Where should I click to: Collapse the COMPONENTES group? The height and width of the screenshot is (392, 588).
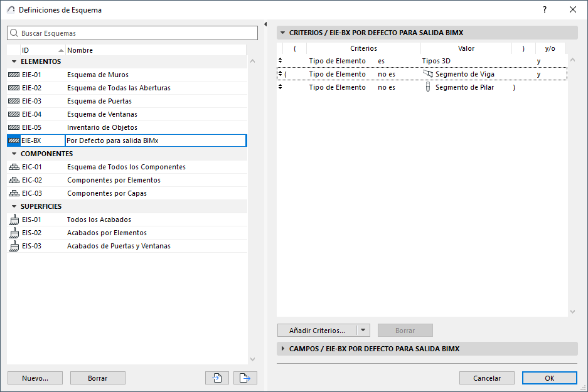click(x=14, y=154)
